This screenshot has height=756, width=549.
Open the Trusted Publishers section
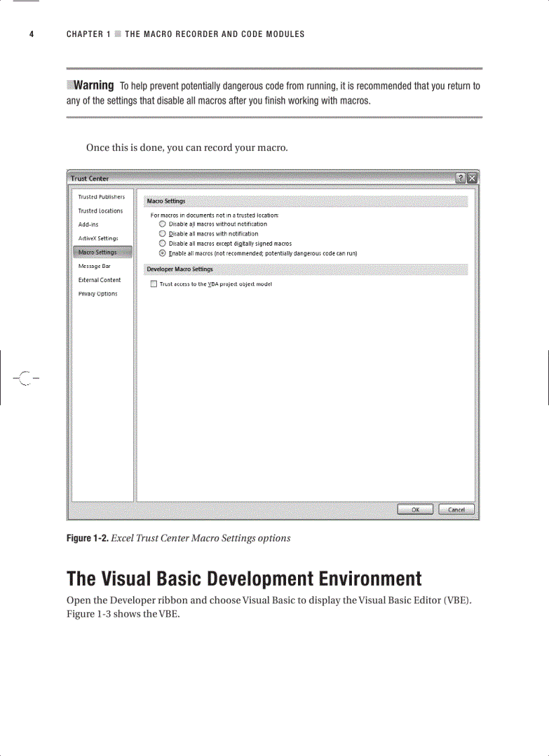[x=101, y=197]
